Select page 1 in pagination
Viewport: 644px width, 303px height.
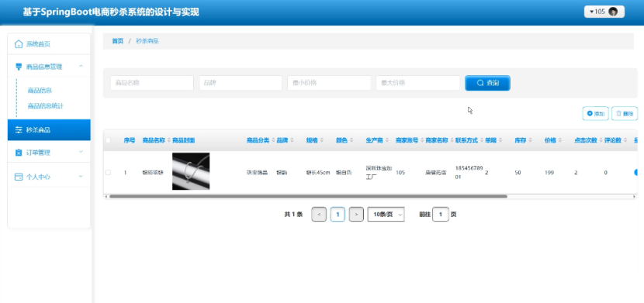click(338, 215)
